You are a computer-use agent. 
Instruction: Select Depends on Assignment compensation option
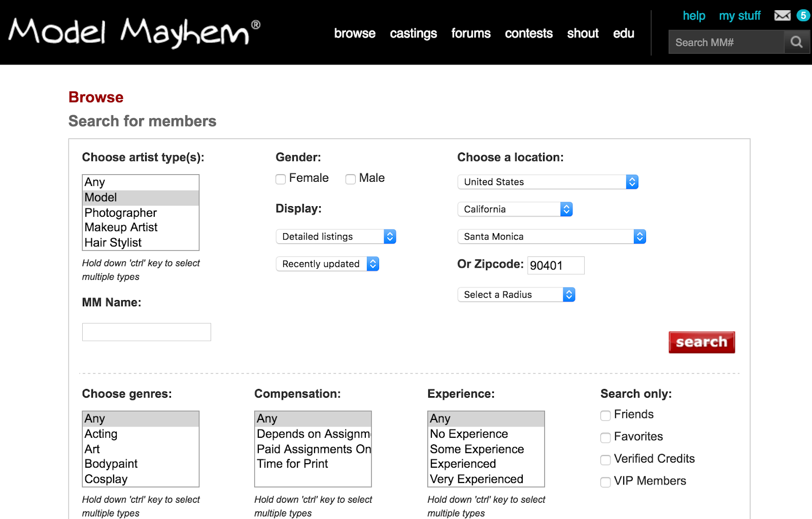(x=313, y=434)
